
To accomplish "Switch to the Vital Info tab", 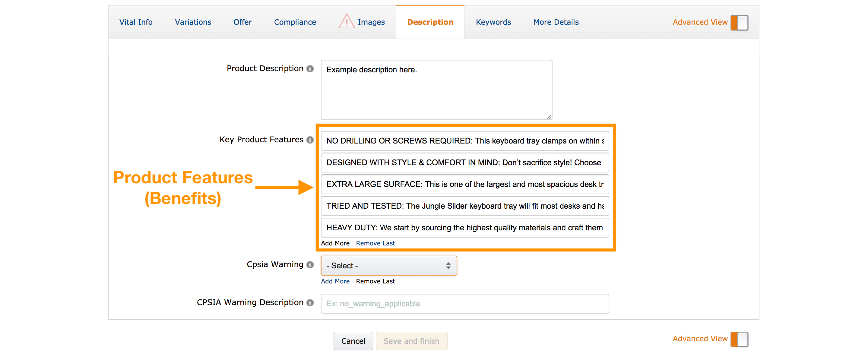I will (136, 22).
